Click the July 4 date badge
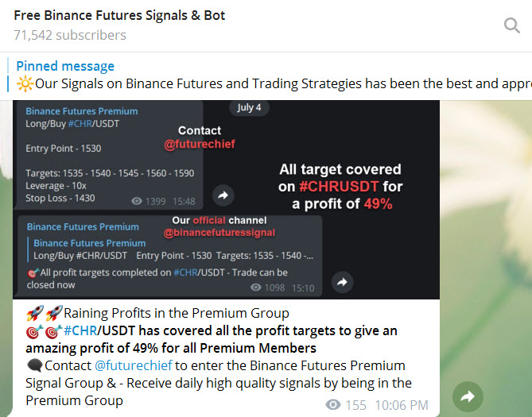Screen dimensions: 532x417 pyautogui.click(x=249, y=108)
